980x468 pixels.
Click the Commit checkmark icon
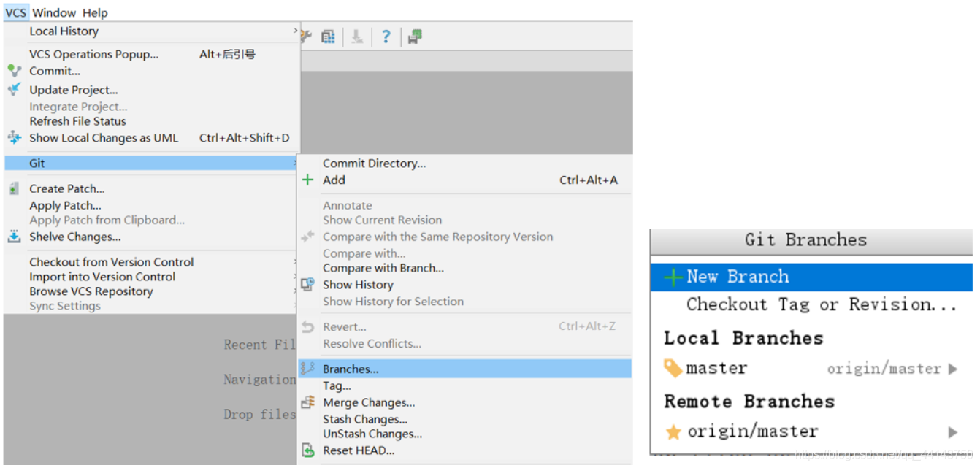[15, 71]
